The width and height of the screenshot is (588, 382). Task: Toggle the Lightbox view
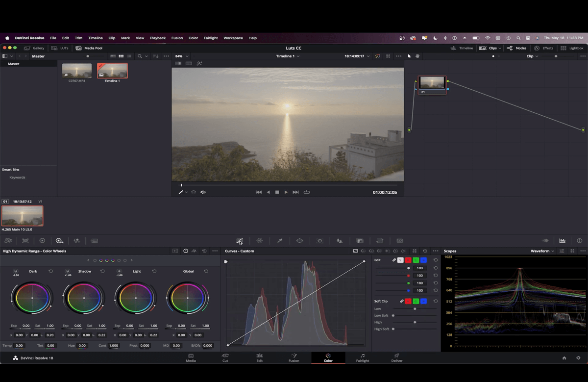pyautogui.click(x=572, y=48)
